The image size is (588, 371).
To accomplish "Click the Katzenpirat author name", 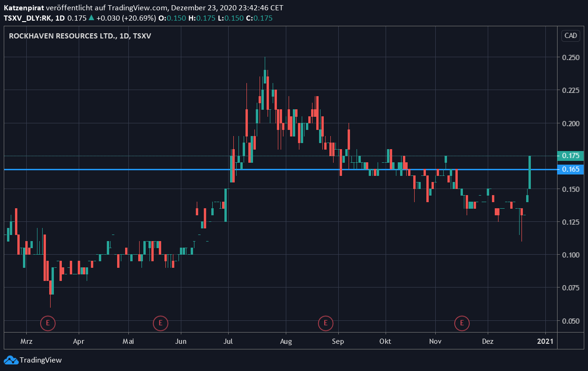I will click(24, 8).
